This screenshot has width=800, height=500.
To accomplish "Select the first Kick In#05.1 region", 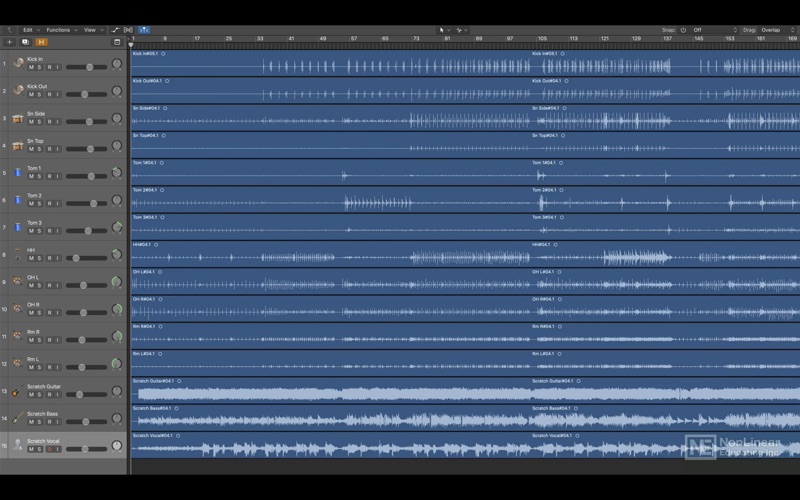I will 331,63.
